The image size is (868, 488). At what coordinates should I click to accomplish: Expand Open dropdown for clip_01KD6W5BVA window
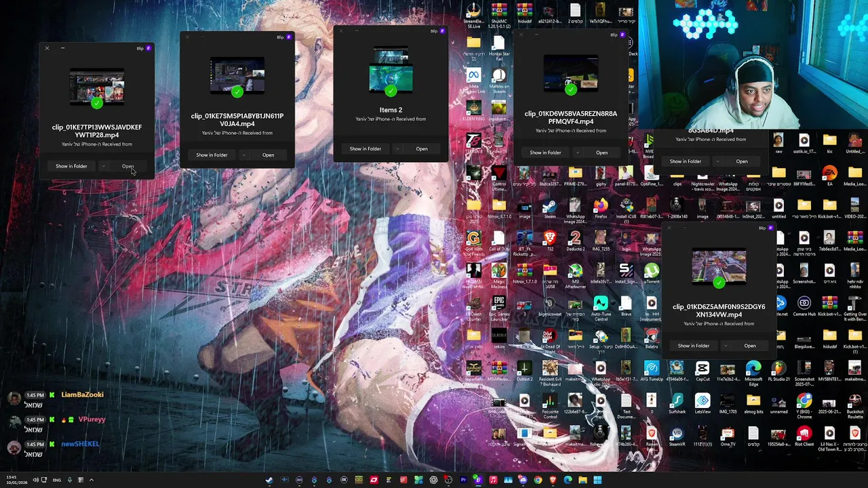coord(578,152)
